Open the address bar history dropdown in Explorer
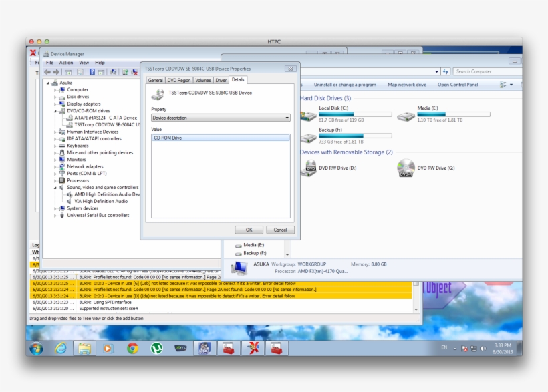Viewport: 548px width, 392px height. click(437, 72)
